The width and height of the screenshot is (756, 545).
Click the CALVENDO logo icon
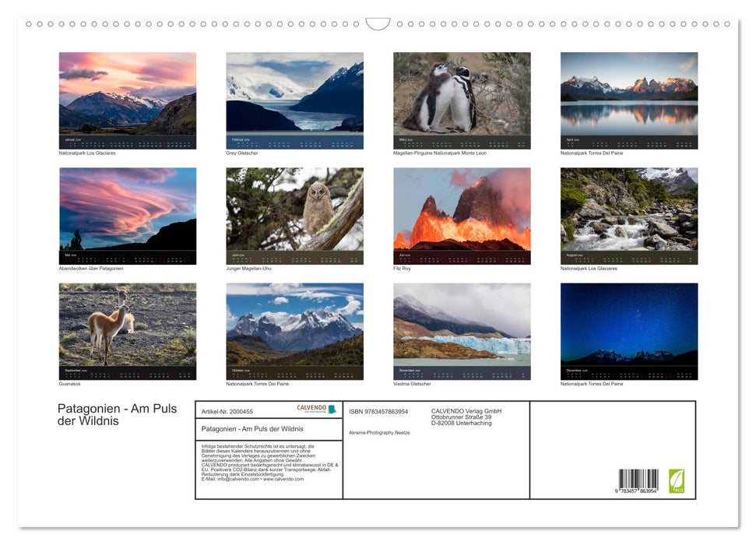[x=331, y=409]
